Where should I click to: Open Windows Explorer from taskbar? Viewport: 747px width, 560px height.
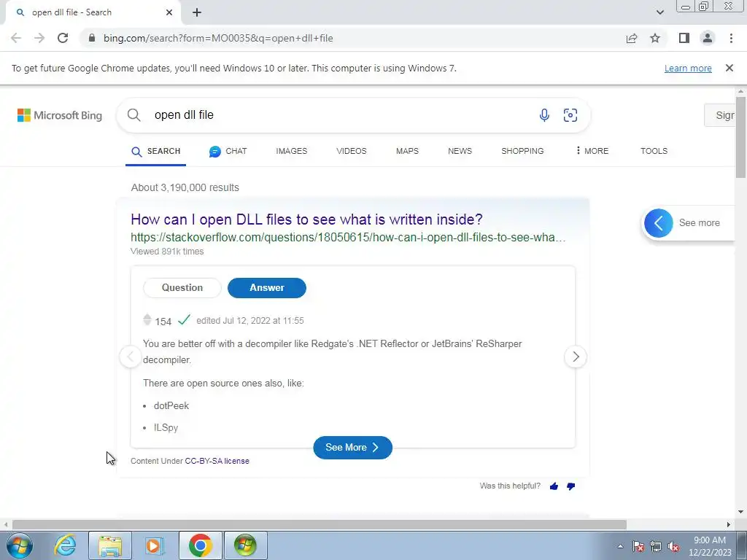(x=110, y=545)
